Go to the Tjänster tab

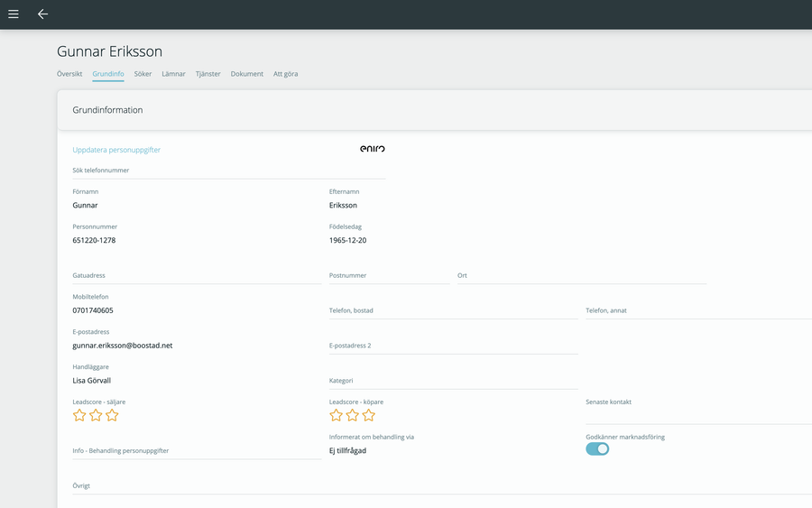click(x=208, y=73)
